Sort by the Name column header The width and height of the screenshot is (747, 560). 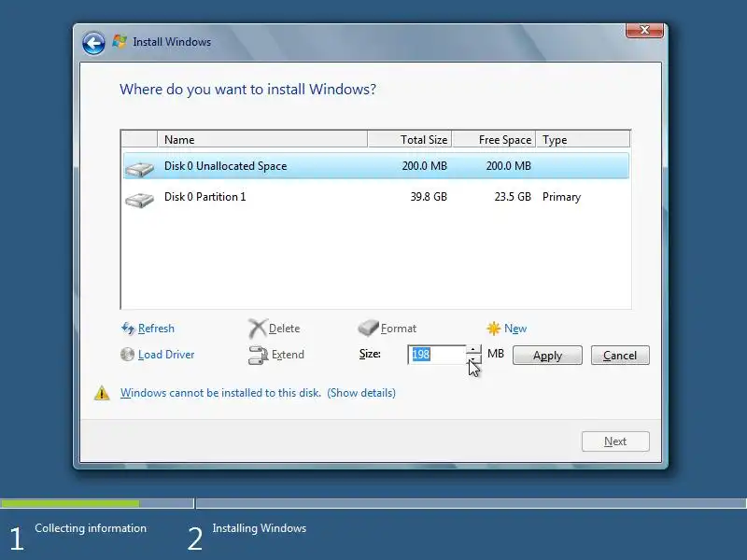pyautogui.click(x=262, y=139)
